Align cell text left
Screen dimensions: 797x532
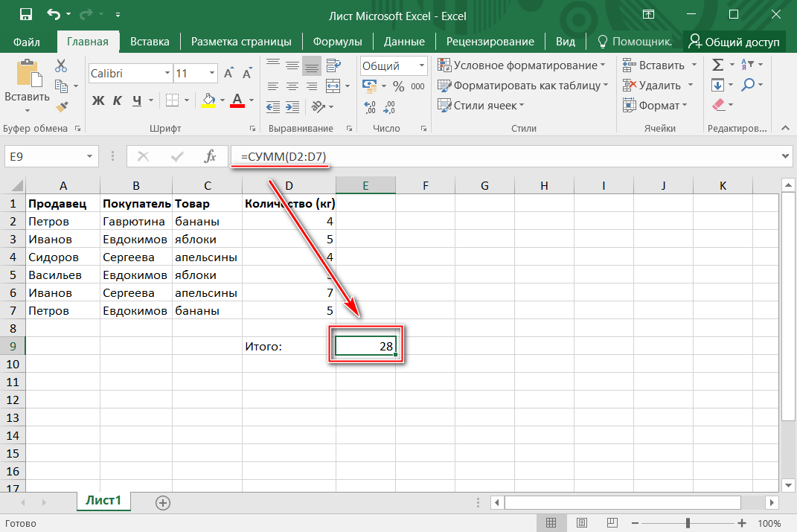coord(273,86)
